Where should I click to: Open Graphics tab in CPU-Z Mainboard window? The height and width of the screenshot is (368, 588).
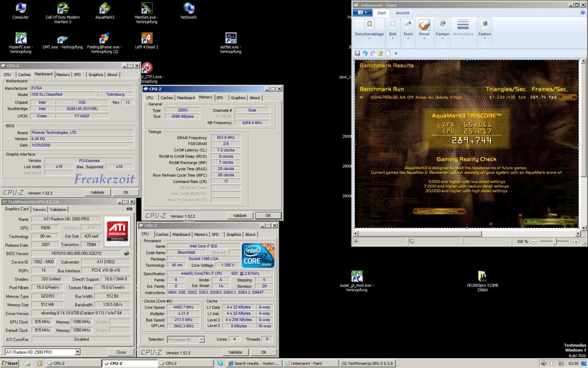(x=96, y=75)
